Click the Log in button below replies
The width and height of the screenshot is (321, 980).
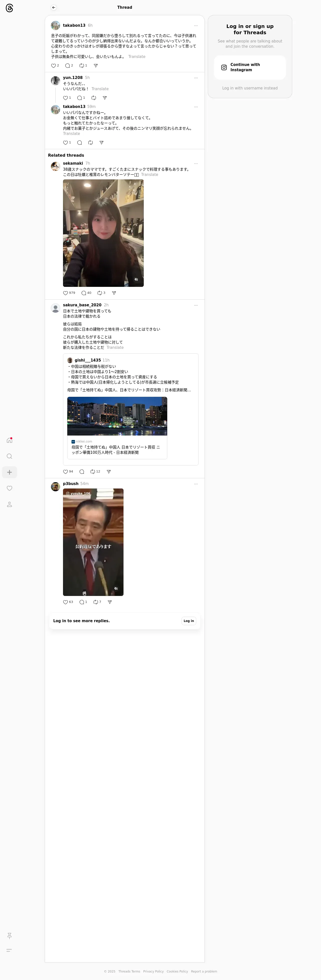pyautogui.click(x=189, y=621)
